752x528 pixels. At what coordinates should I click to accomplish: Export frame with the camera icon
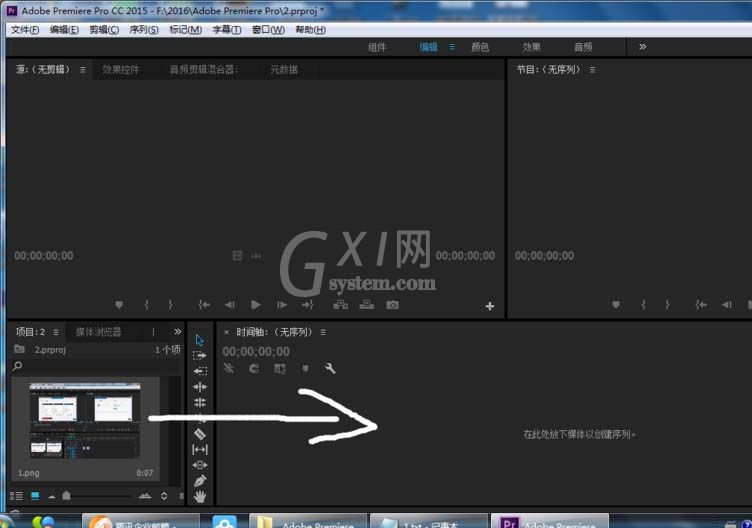(392, 305)
